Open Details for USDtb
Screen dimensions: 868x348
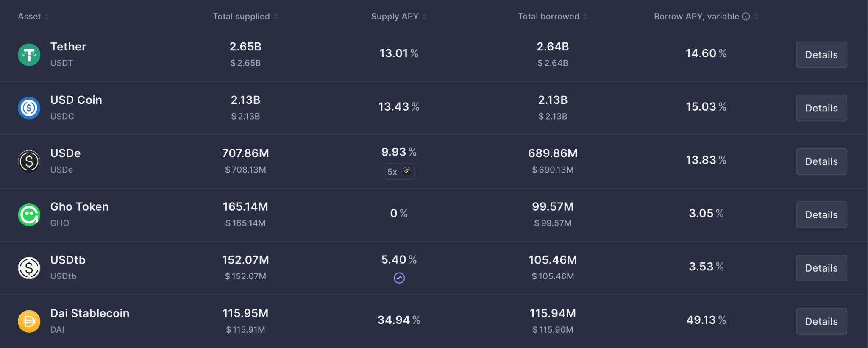[x=821, y=268]
